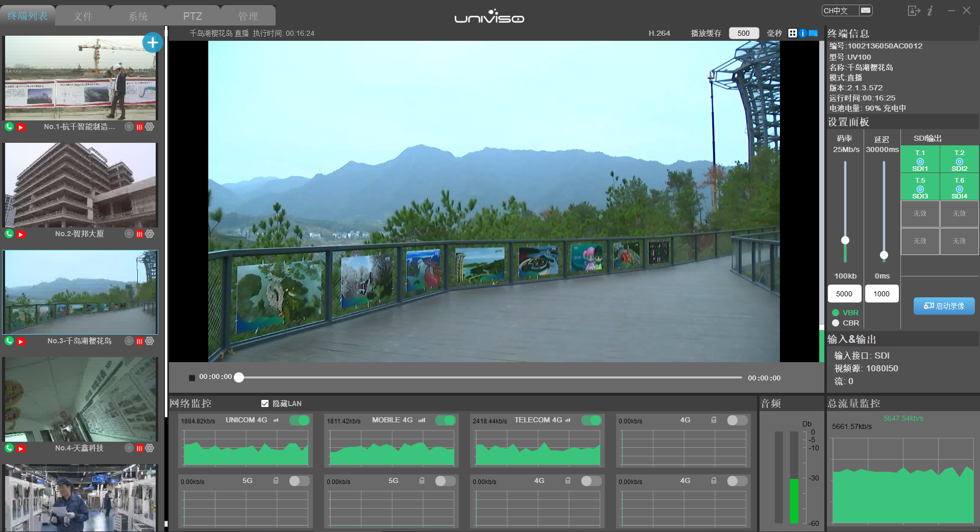Image resolution: width=980 pixels, height=532 pixels.
Task: Start live preview for No.3-千岛湖樱花岛
Action: 21,342
